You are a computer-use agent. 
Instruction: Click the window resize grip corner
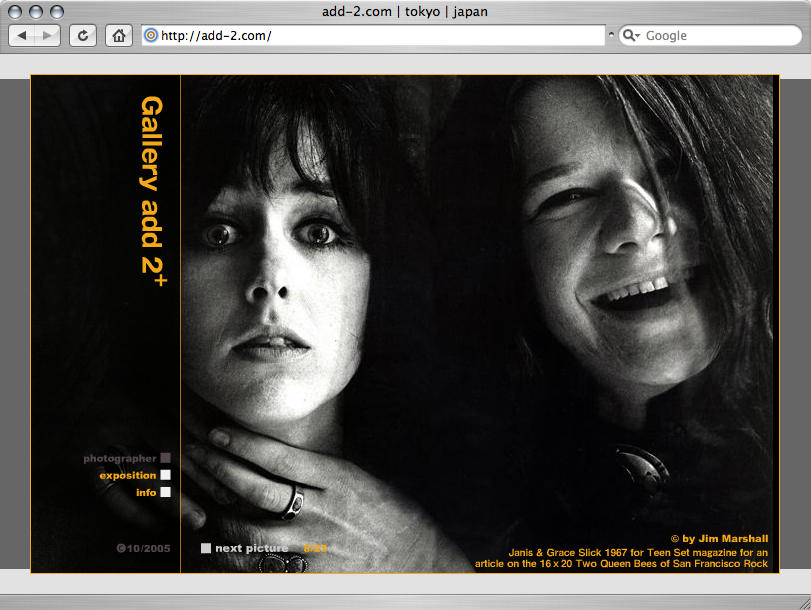point(804,603)
